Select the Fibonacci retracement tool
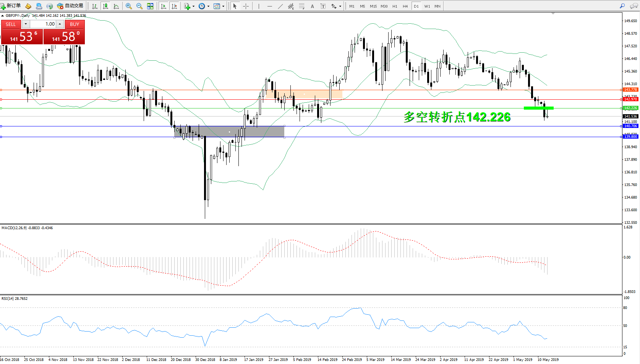 coord(302,6)
